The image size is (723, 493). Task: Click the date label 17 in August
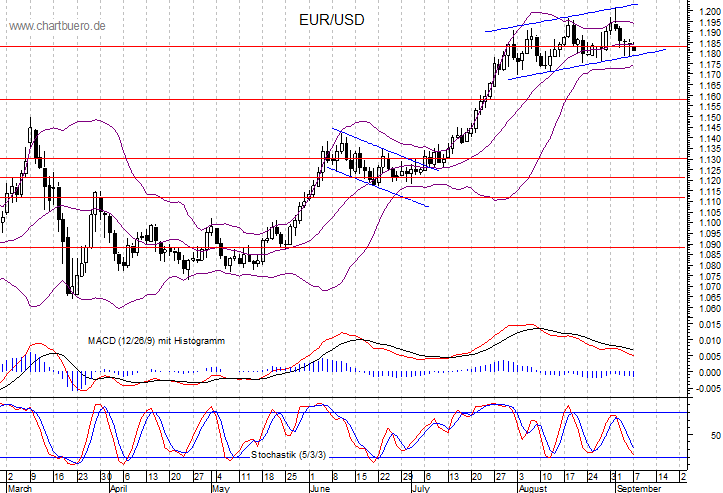pos(570,476)
